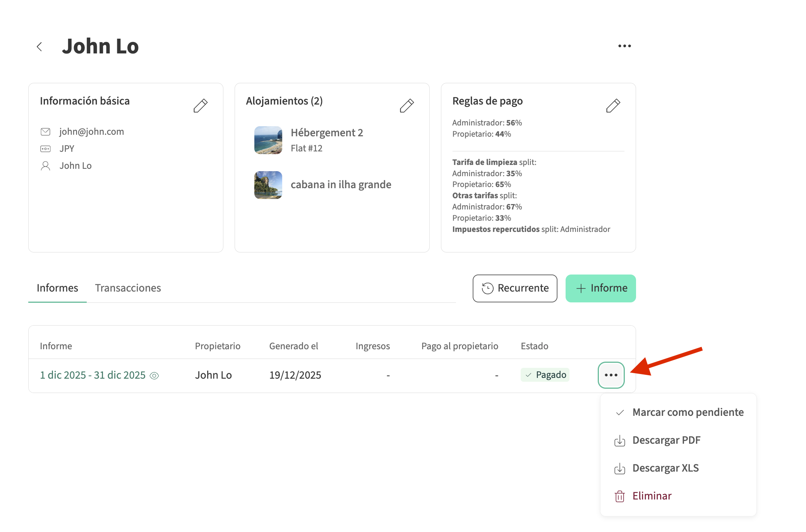This screenshot has width=806, height=532.
Task: Choose Descargar PDF from menu
Action: (666, 440)
